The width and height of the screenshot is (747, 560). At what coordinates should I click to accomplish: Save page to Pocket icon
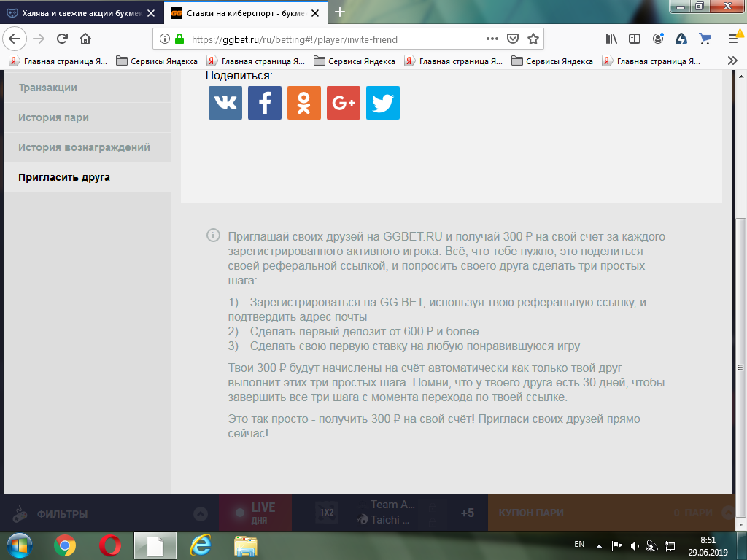coord(513,39)
